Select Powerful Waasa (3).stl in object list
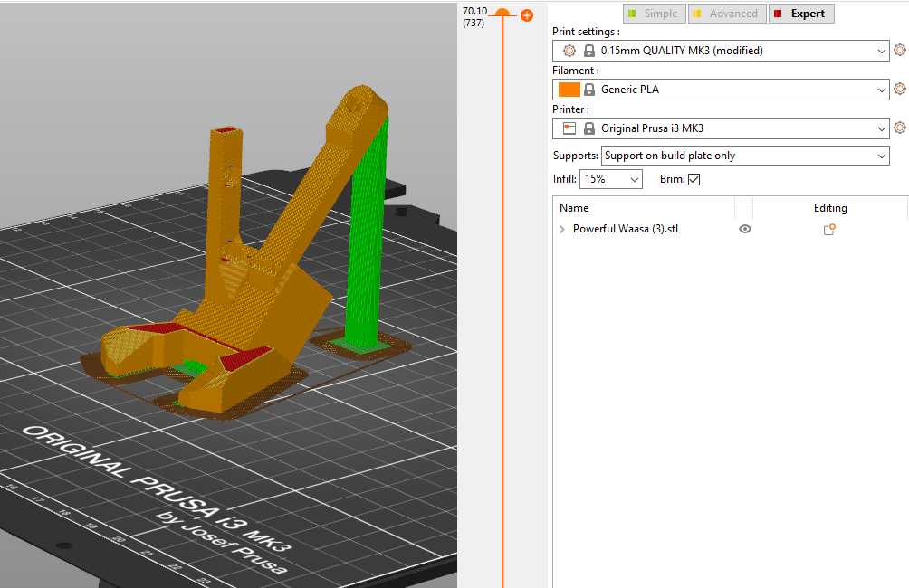909x588 pixels. (625, 230)
